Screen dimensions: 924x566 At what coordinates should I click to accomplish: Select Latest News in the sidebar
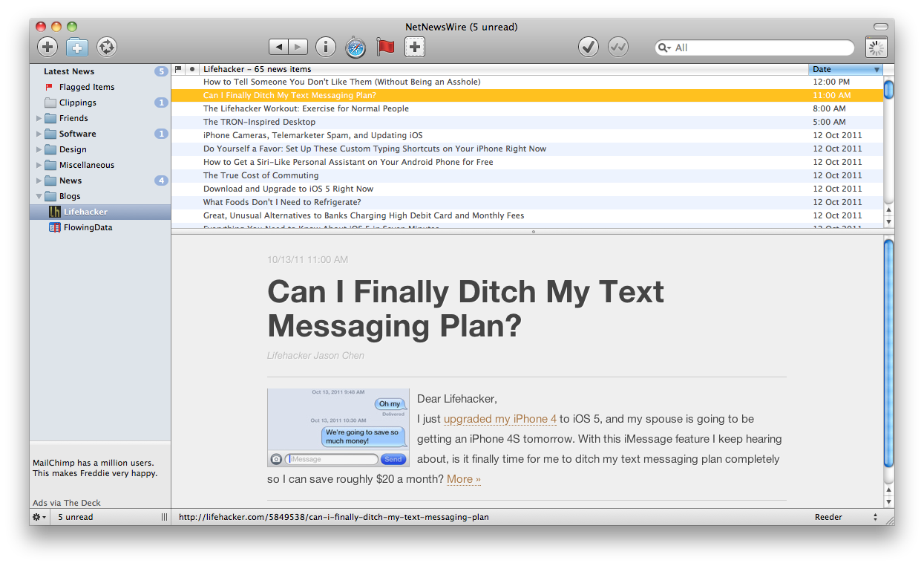coord(69,71)
